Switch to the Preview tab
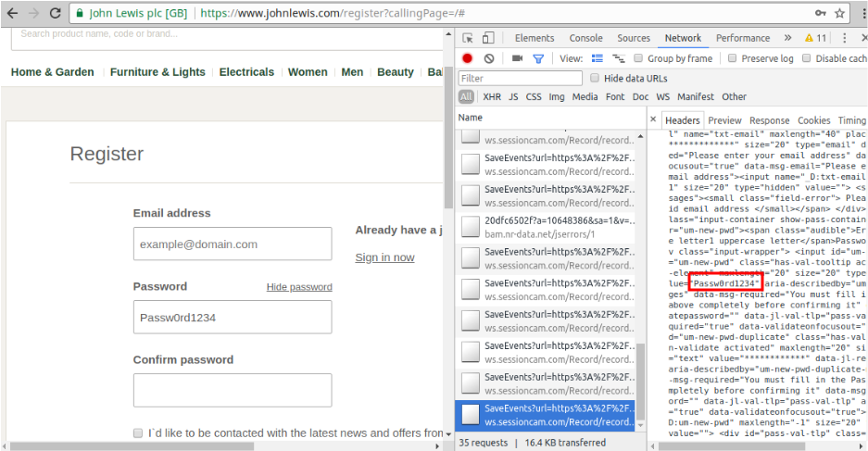Screen dimensions: 868x451 [724, 120]
